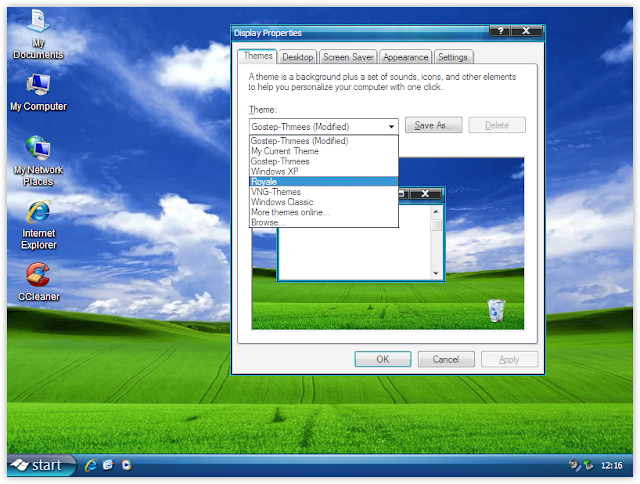Click the Display Properties title bar
640x484 pixels.
(x=360, y=33)
